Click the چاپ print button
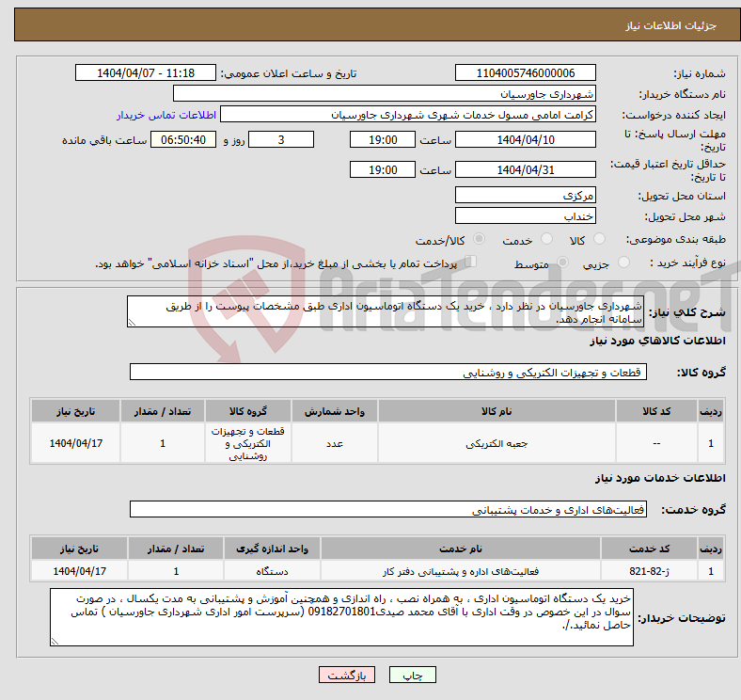This screenshot has height=700, width=741. [413, 675]
